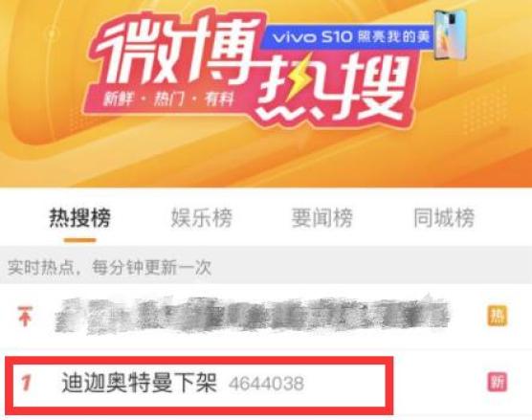Open the 迪迦奥特曼下架 trending topic
Screen dimensions: 532x420
click(x=139, y=383)
